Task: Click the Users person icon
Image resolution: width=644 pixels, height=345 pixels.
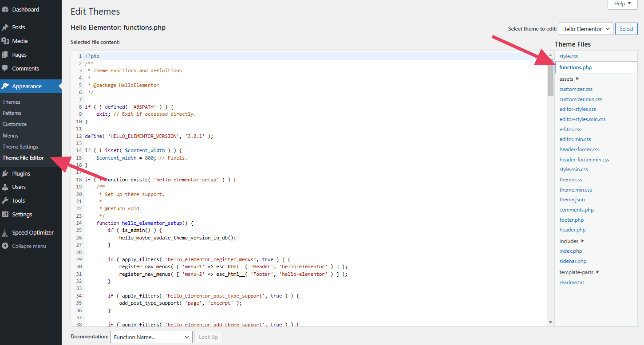Action: (5, 187)
